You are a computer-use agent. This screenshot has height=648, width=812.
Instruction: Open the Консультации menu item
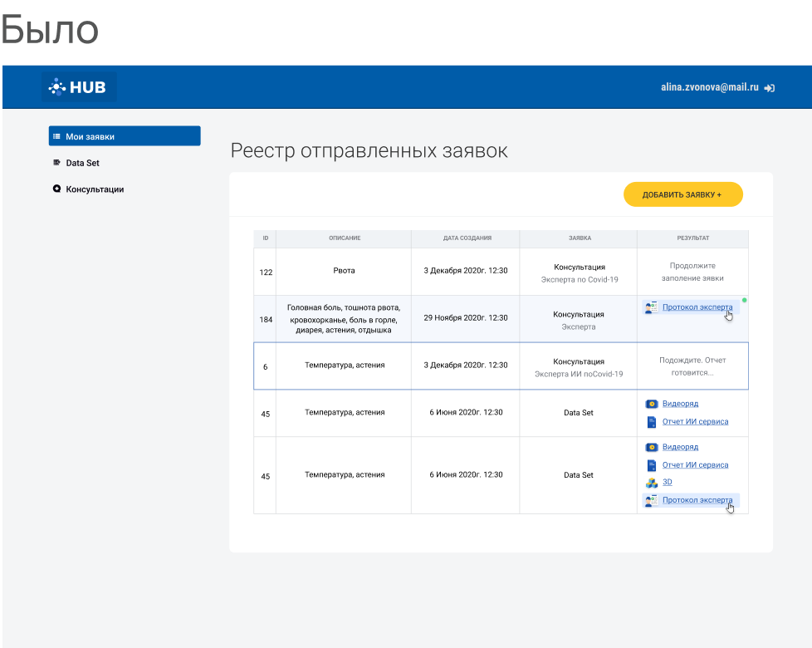(95, 189)
